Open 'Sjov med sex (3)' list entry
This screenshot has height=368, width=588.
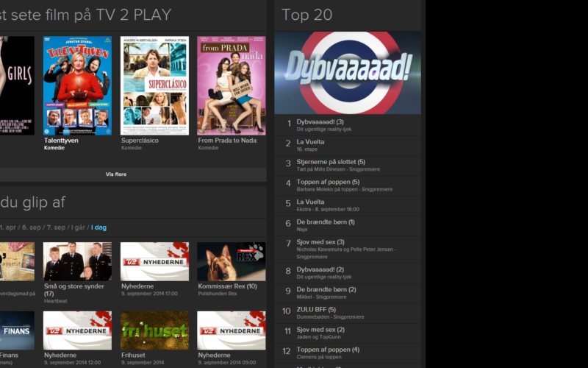(320, 242)
